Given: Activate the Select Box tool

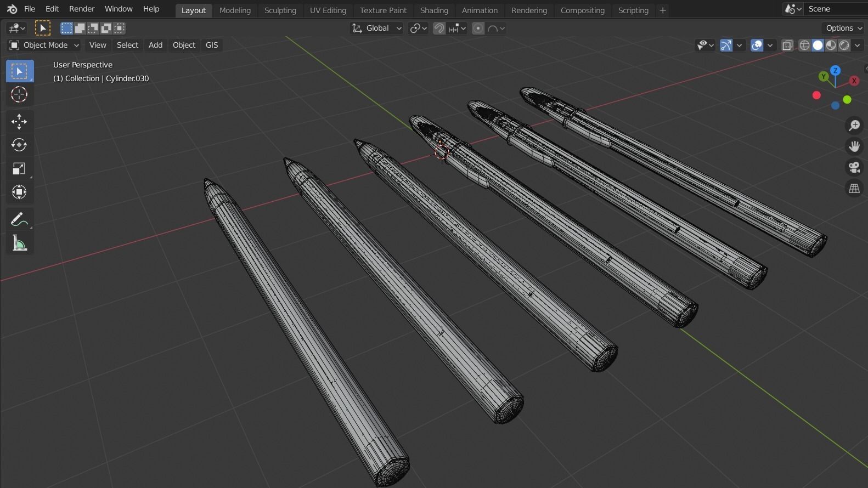Looking at the screenshot, I should 19,71.
